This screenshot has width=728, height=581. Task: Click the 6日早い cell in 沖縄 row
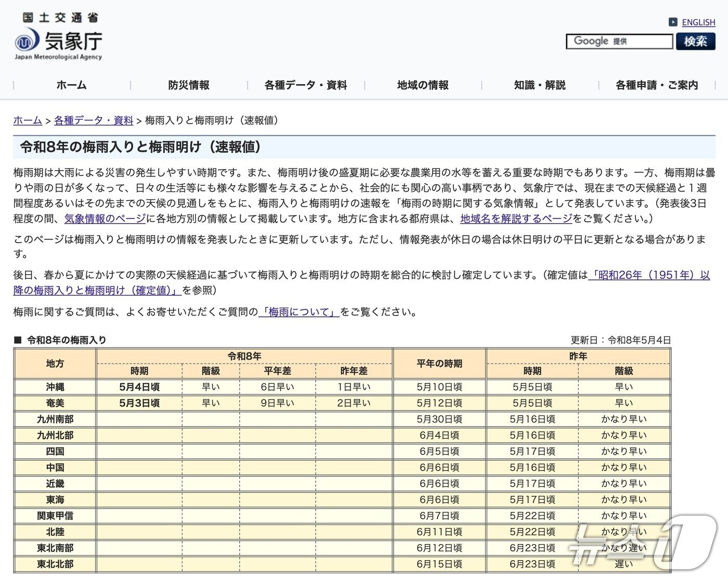pos(278,387)
